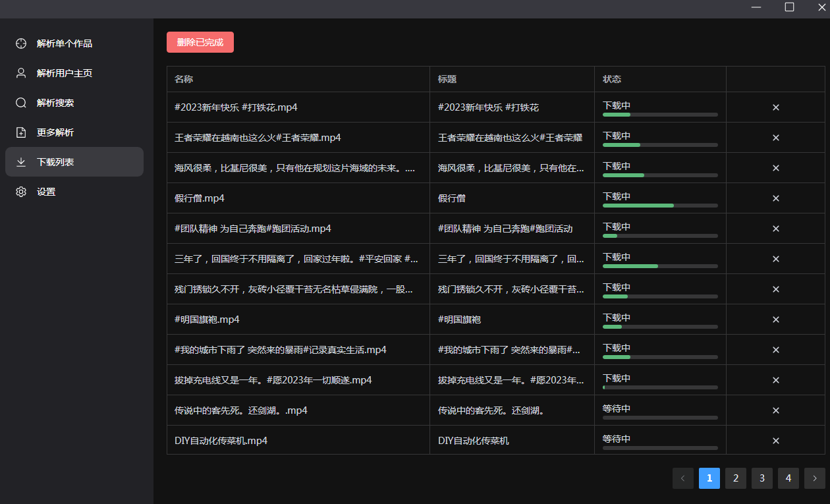Image resolution: width=830 pixels, height=504 pixels.
Task: Remove DIY自动化传菜机.mp4 using its X icon
Action: (776, 441)
